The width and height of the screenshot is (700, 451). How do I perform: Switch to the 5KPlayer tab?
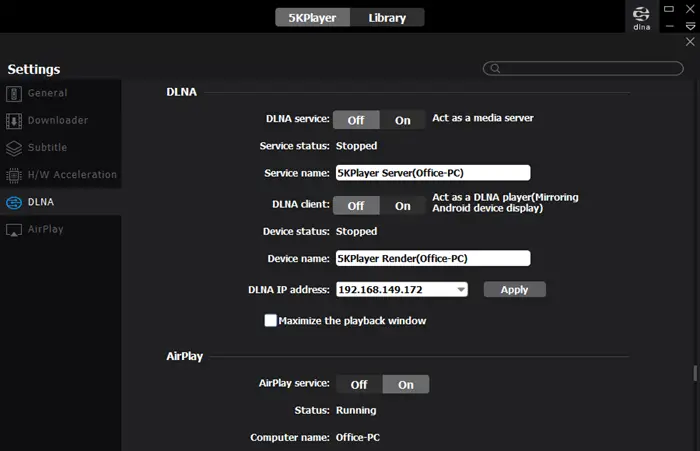click(312, 18)
